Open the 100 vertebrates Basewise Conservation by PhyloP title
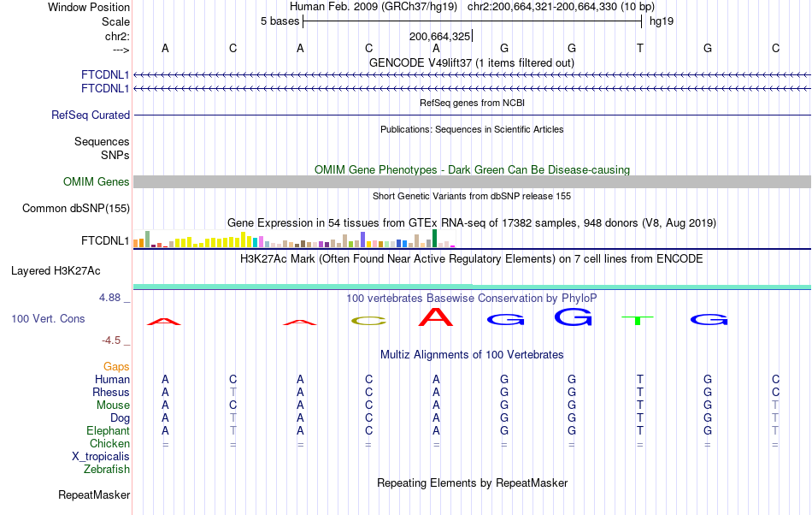 [x=472, y=298]
